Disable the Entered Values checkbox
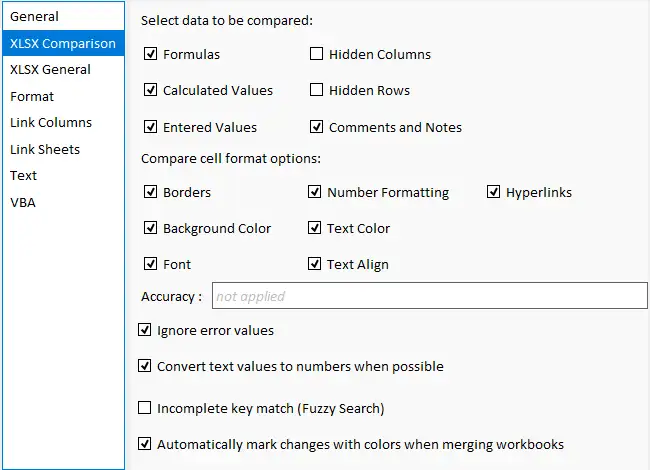Viewport: 650px width, 470px height. pos(150,126)
